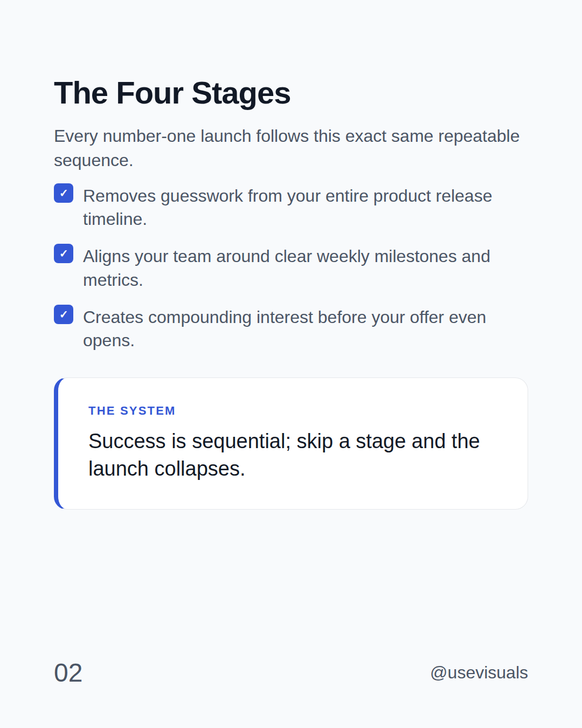Select the 'THE SYSTEM' label
This screenshot has height=728, width=582.
[132, 411]
